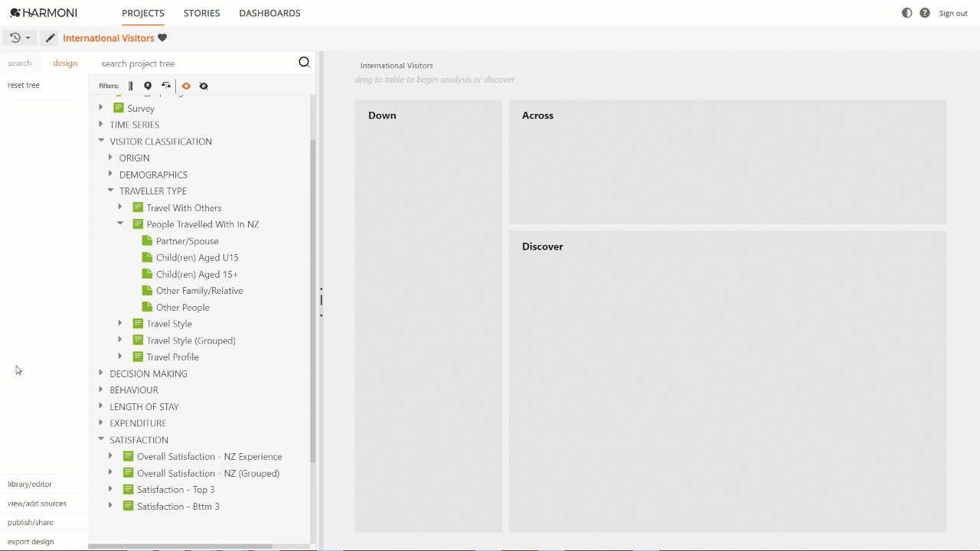Image resolution: width=980 pixels, height=551 pixels.
Task: Click Other Family/Relative page icon
Action: 147,290
